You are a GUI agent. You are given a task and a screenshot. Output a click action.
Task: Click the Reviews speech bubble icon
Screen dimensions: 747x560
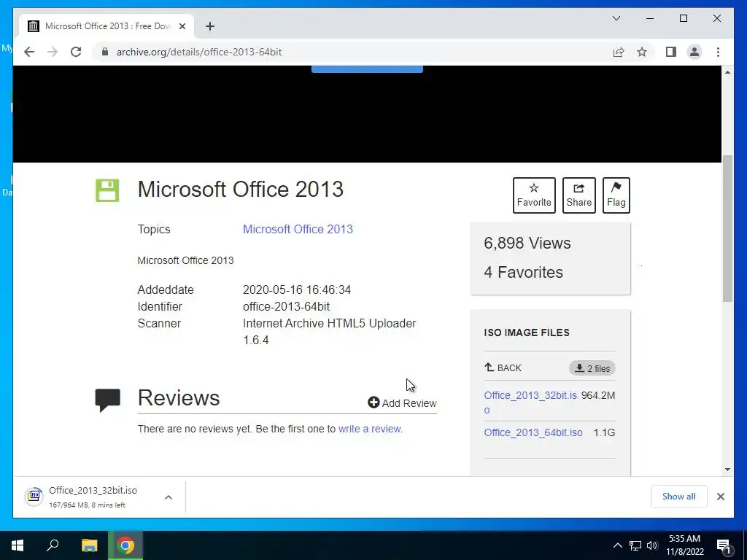point(108,400)
